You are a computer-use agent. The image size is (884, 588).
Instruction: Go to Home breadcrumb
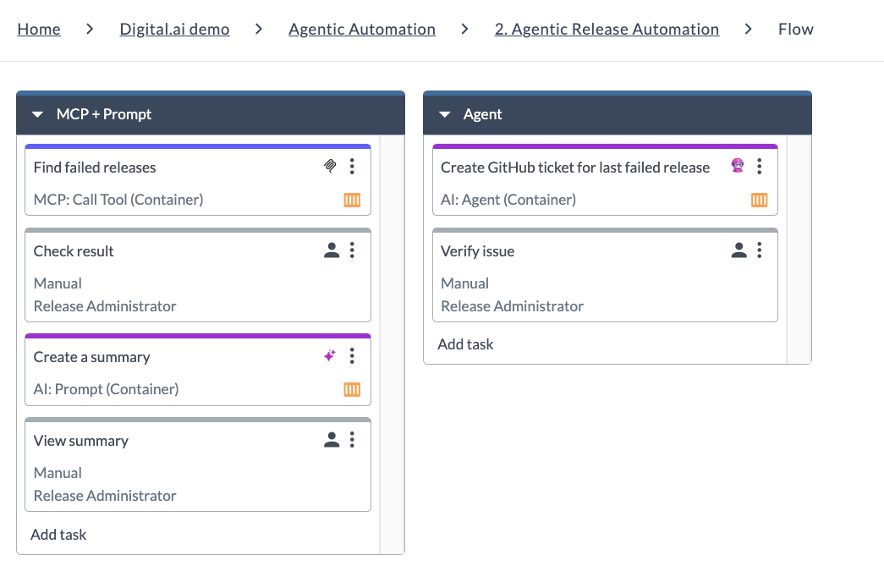(x=39, y=29)
